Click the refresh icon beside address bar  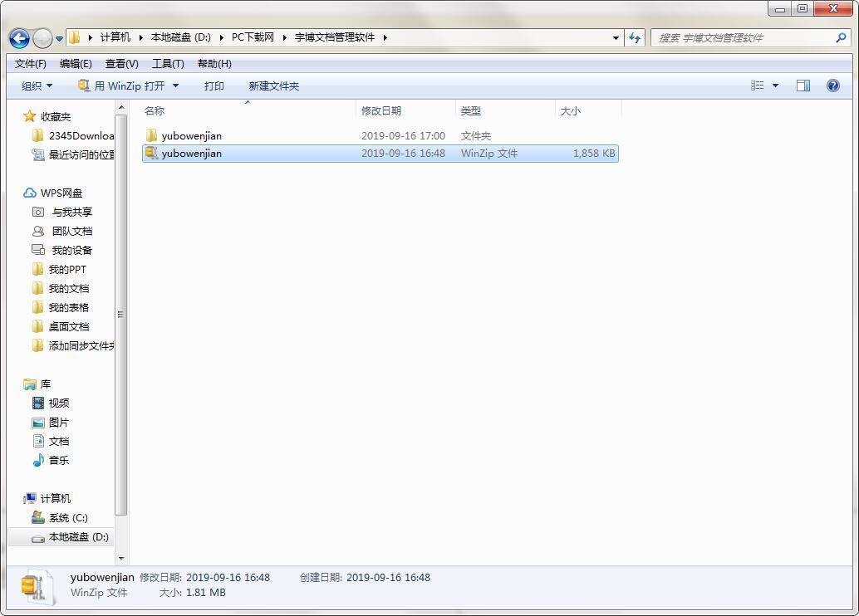(x=635, y=38)
